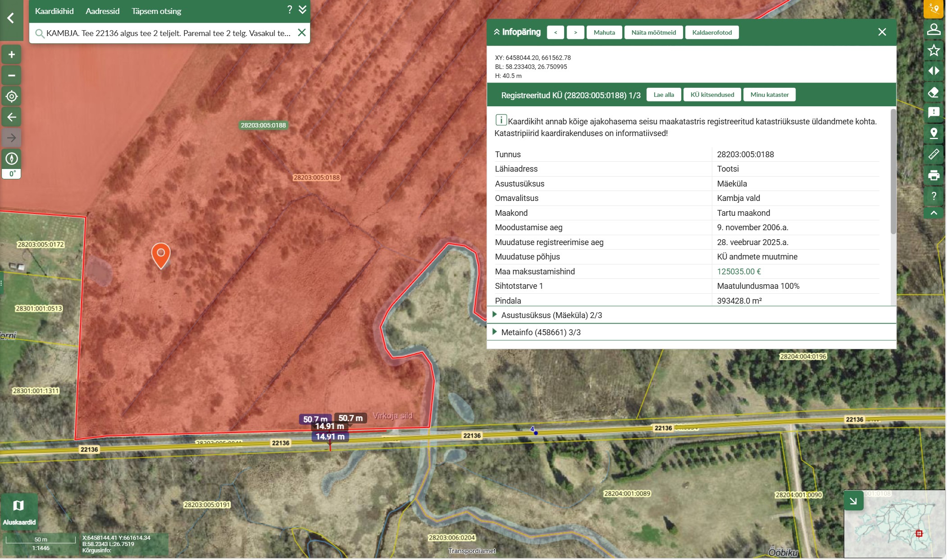Toggle the split map comparison tool

click(x=933, y=71)
